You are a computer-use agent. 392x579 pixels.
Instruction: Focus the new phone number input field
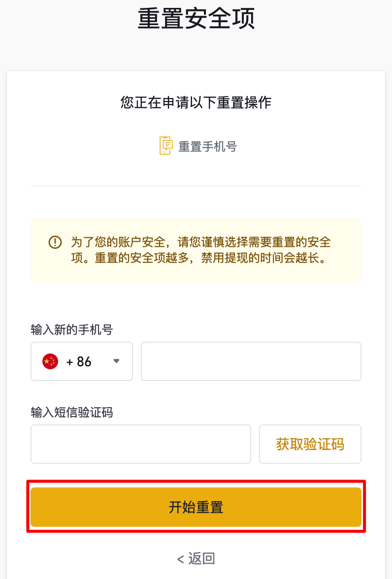click(x=251, y=361)
